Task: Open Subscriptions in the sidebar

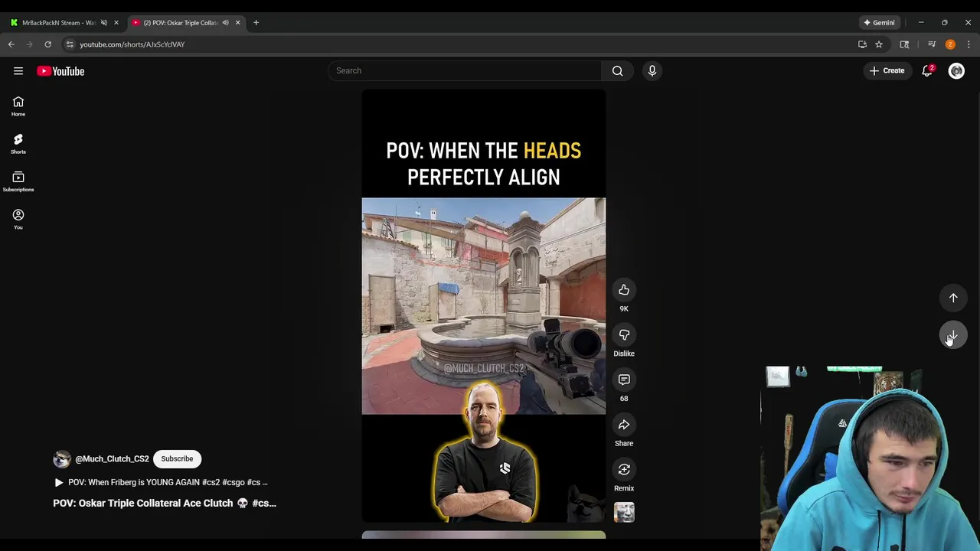Action: point(18,181)
